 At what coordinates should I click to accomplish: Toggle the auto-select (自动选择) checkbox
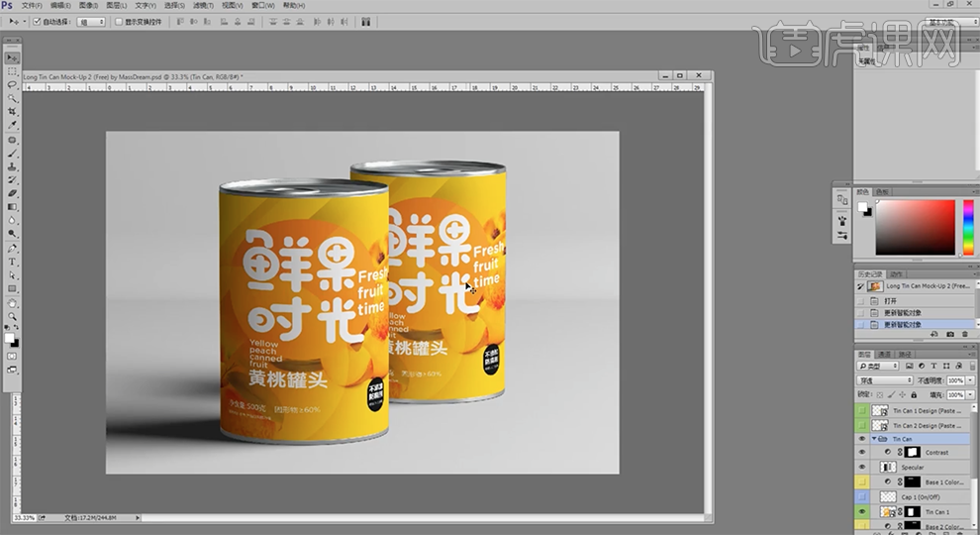tap(37, 22)
